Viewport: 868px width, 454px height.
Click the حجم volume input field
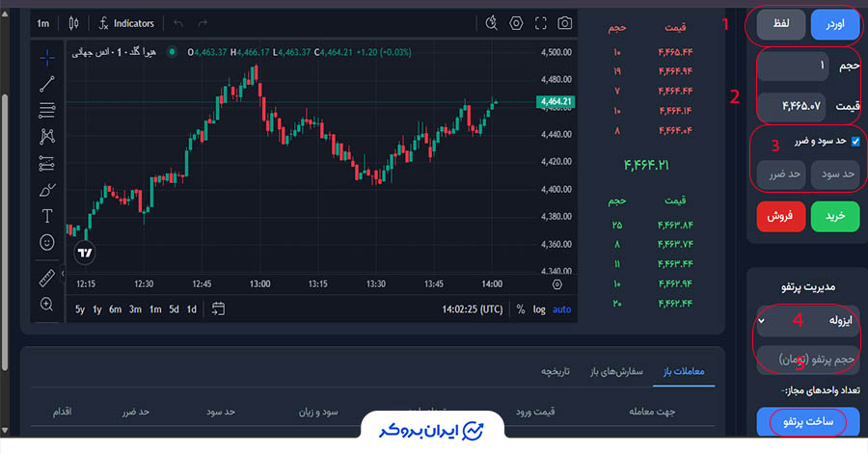click(793, 66)
